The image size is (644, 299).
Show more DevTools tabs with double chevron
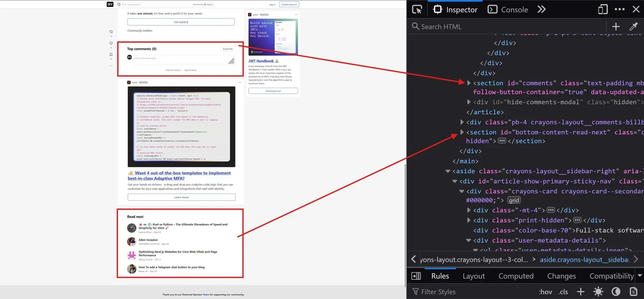pos(542,9)
